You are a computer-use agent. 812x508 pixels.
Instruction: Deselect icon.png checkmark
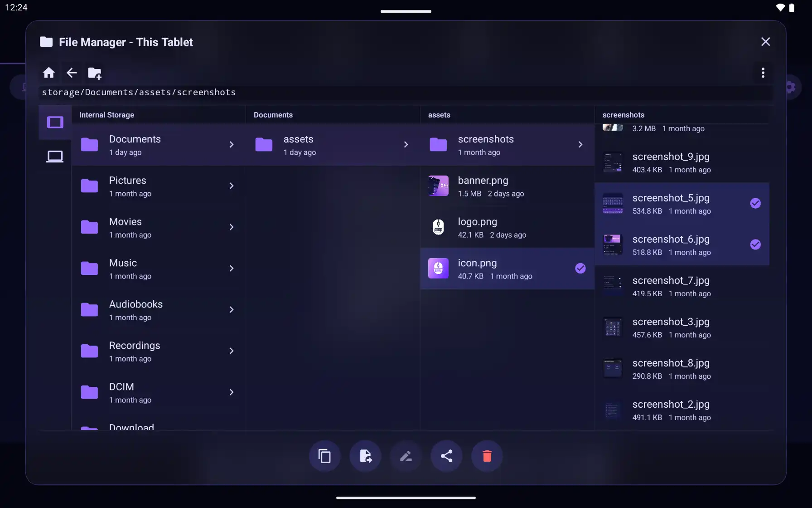(580, 269)
